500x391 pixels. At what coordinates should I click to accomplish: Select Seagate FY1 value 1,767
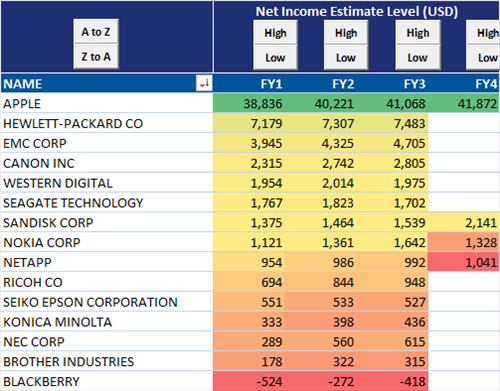[249, 203]
